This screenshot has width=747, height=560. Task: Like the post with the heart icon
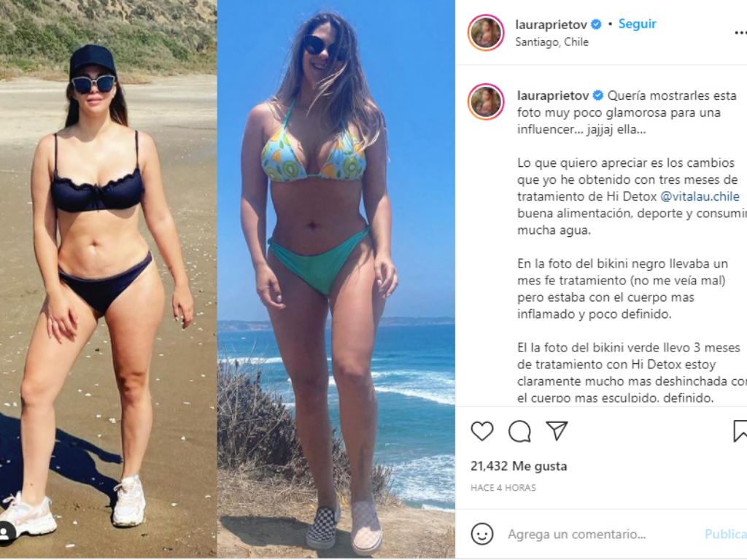point(481,431)
